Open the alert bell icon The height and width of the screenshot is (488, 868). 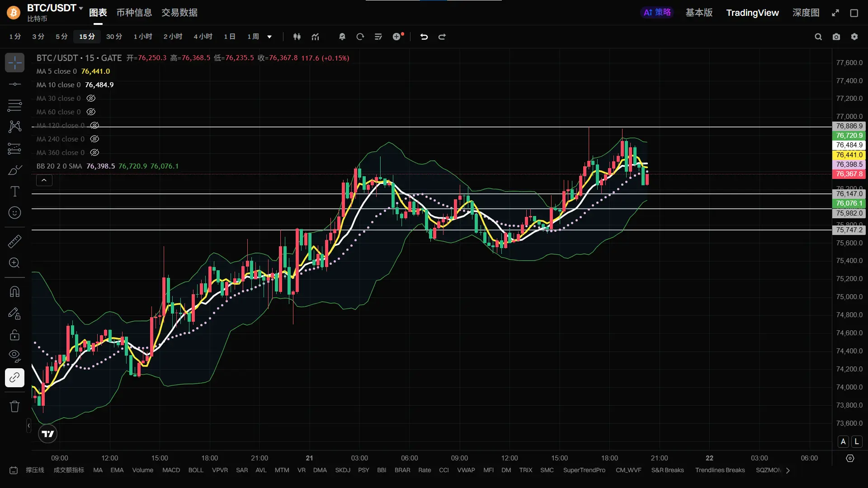point(342,37)
